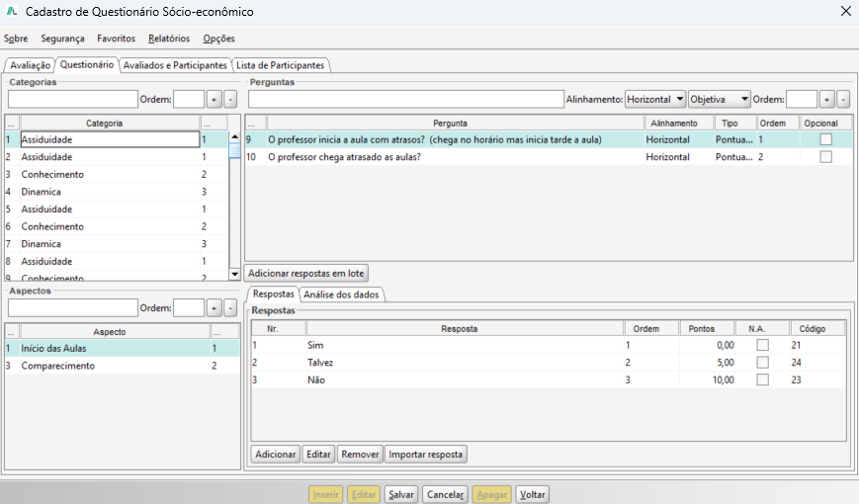
Task: Click the Ordem field in Perguntas
Action: tap(802, 99)
